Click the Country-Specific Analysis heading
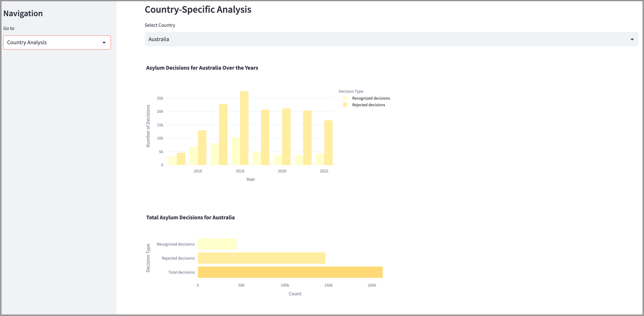The height and width of the screenshot is (316, 644). pyautogui.click(x=198, y=10)
